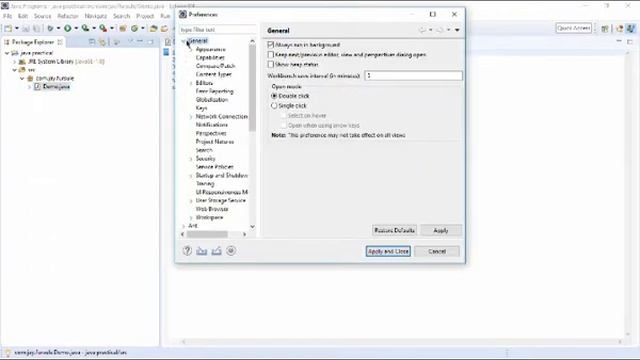Open the Navigate menu
This screenshot has height=360, width=640.
(x=96, y=16)
